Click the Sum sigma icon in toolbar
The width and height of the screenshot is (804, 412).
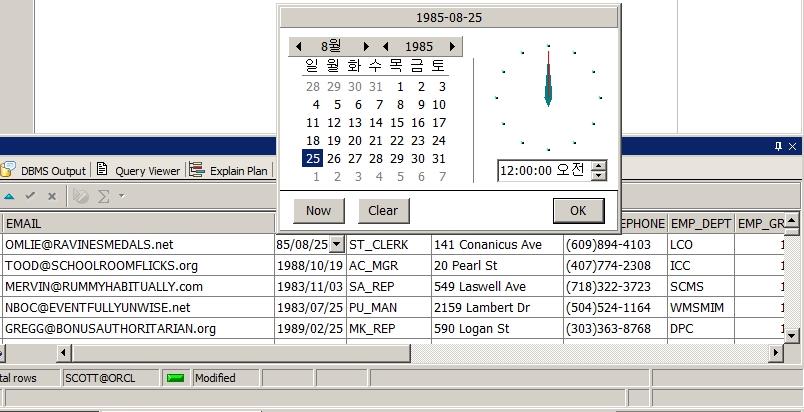[103, 196]
